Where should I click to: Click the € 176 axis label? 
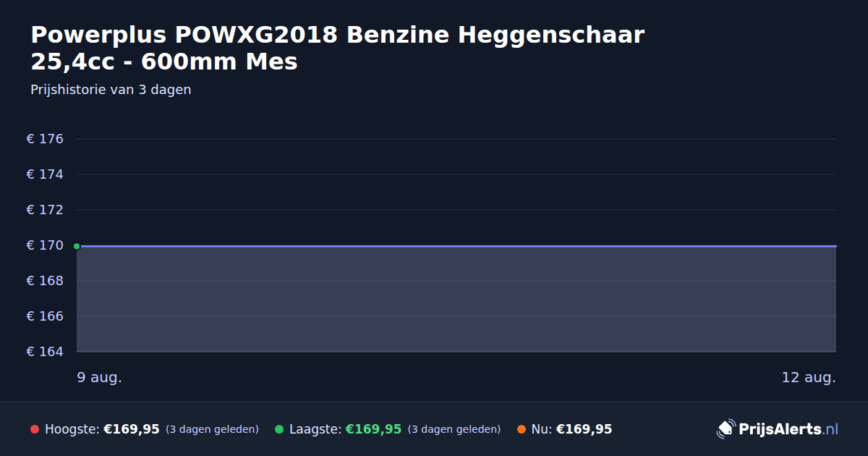45,139
